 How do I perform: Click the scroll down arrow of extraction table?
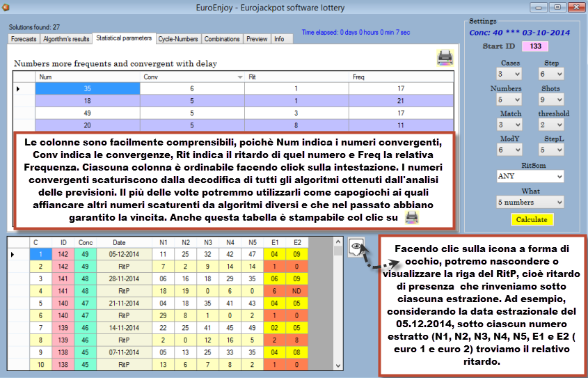(338, 365)
